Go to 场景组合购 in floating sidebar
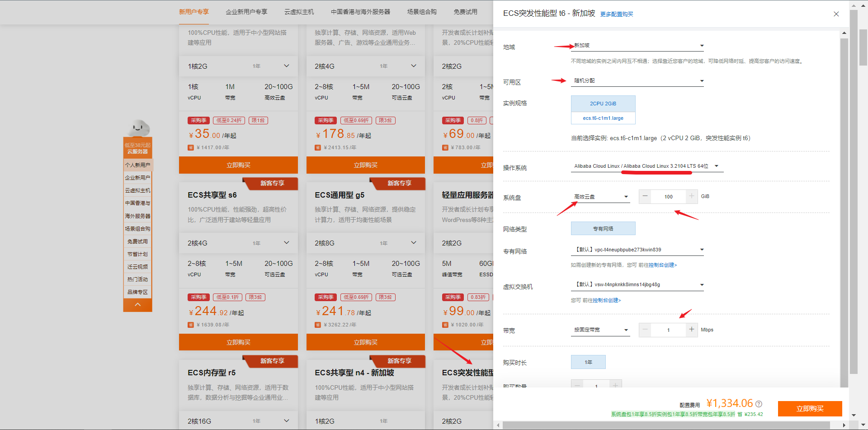 coord(137,229)
